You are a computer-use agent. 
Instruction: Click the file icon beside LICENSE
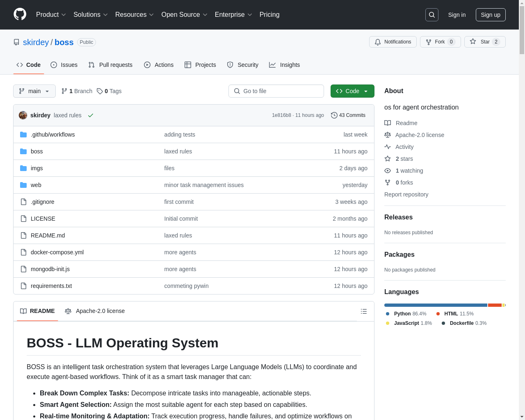[x=23, y=219]
